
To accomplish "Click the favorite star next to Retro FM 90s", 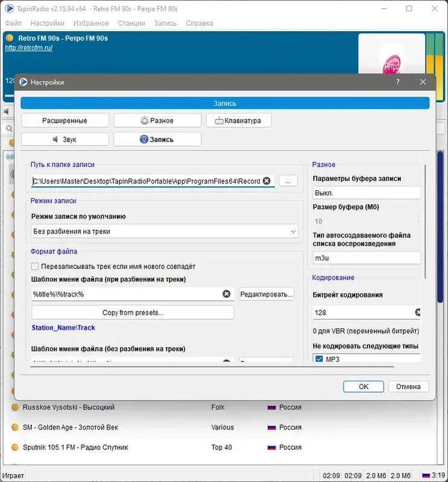I will click(x=10, y=38).
